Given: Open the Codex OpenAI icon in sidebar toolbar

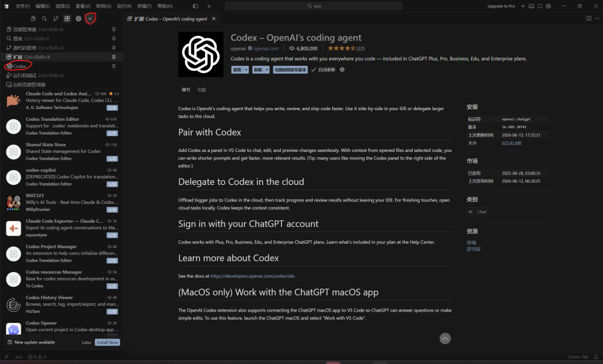Looking at the screenshot, I should (78, 18).
